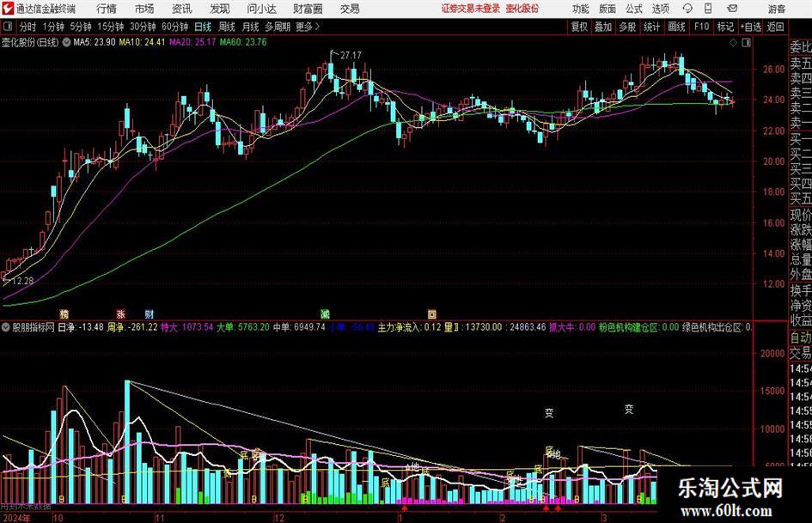This screenshot has height=523, width=812.
Task: Open the 资讯 menu
Action: pyautogui.click(x=182, y=9)
